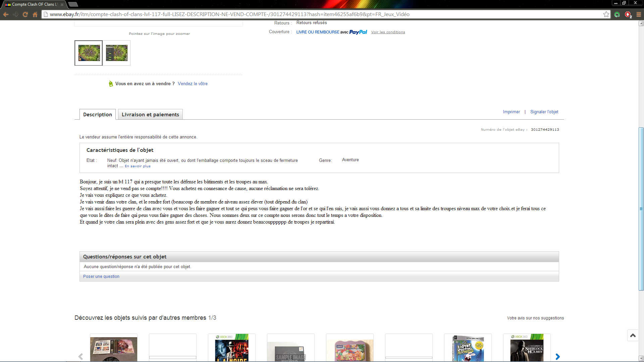Navigate back using the browser back arrow
Image resolution: width=644 pixels, height=362 pixels.
6,14
